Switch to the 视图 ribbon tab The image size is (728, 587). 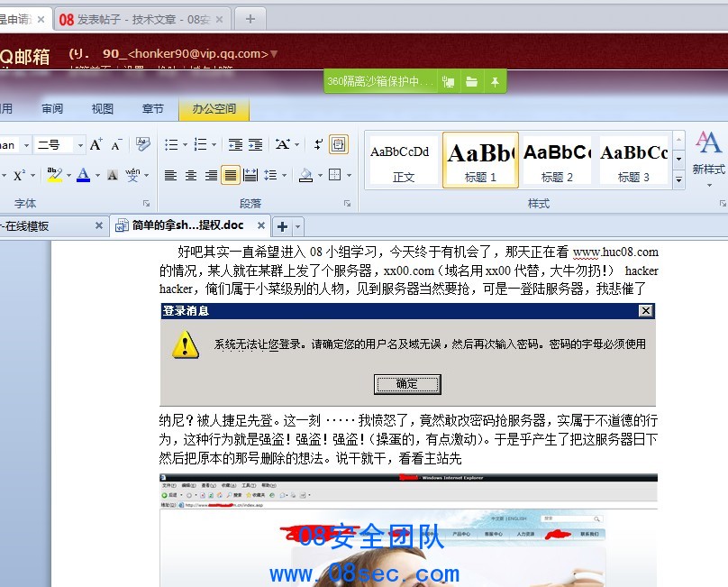103,109
